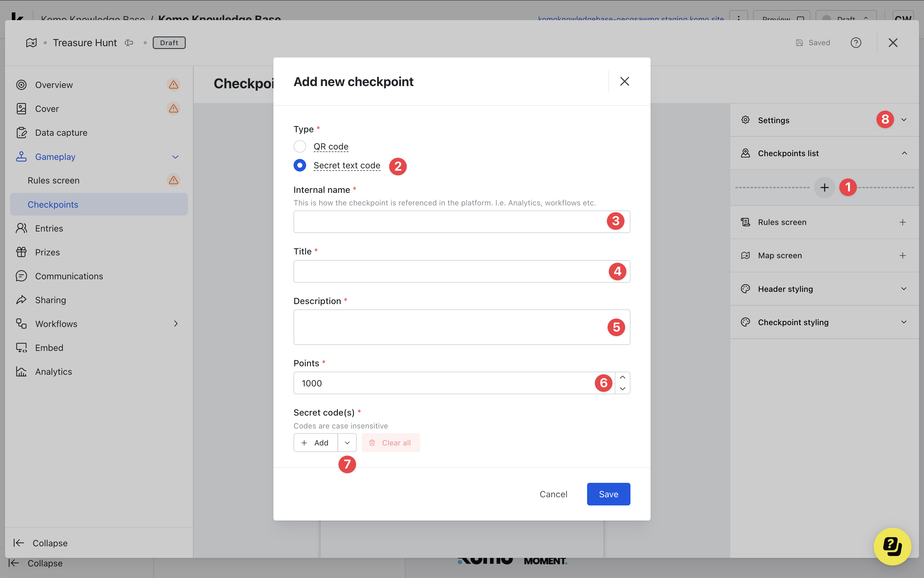This screenshot has width=924, height=578.
Task: Open the Add secret code dropdown arrow
Action: (x=347, y=443)
